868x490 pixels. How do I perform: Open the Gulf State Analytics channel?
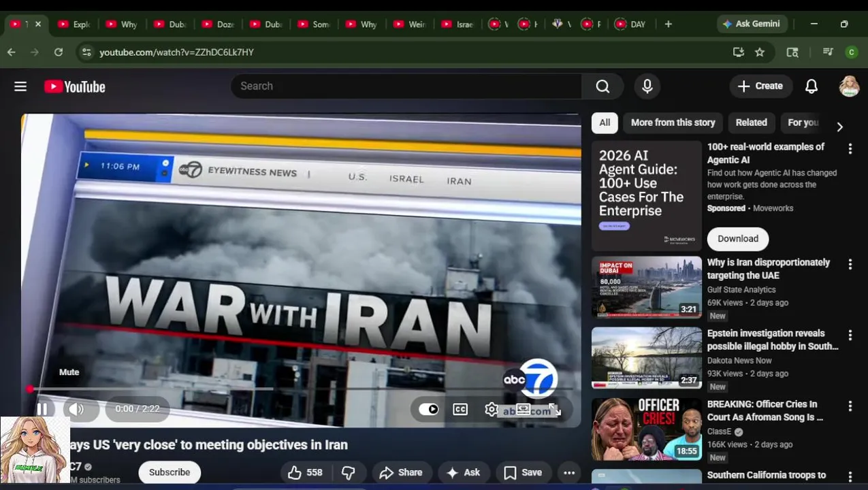point(741,290)
